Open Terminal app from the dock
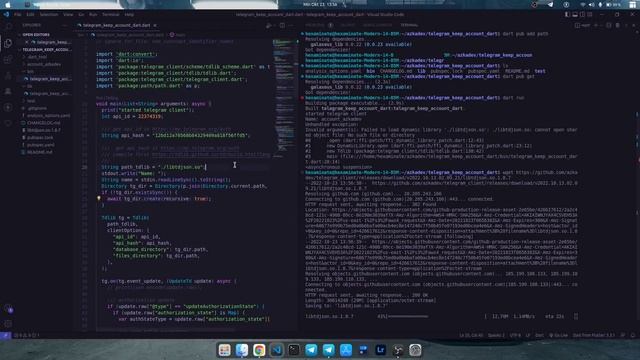Image resolution: width=640 pixels, height=360 pixels. 293,350
